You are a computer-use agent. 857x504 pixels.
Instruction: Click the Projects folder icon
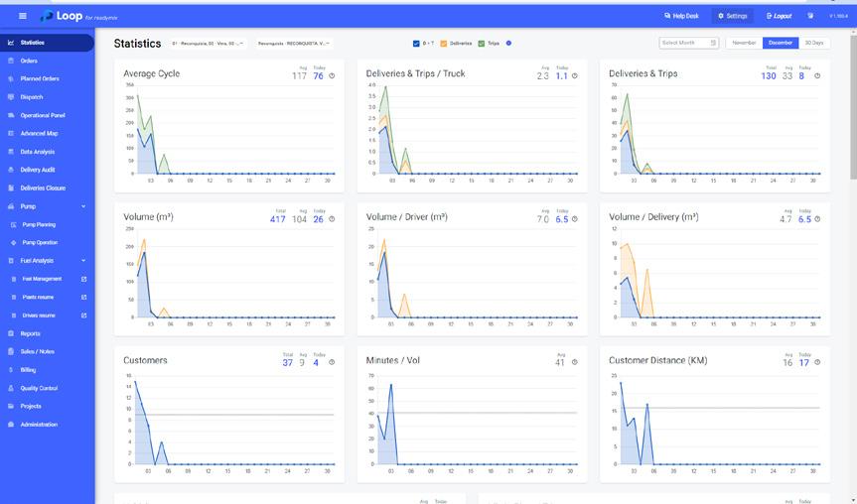(x=10, y=406)
